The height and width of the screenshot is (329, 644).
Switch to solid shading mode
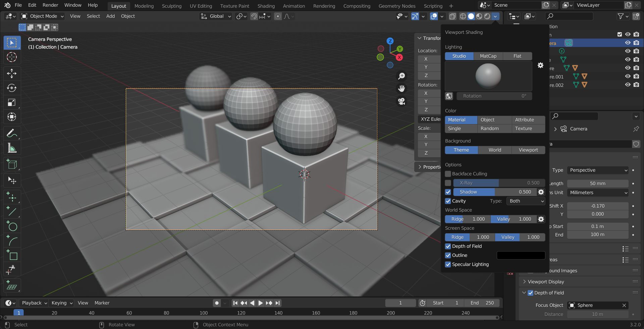[x=471, y=16]
